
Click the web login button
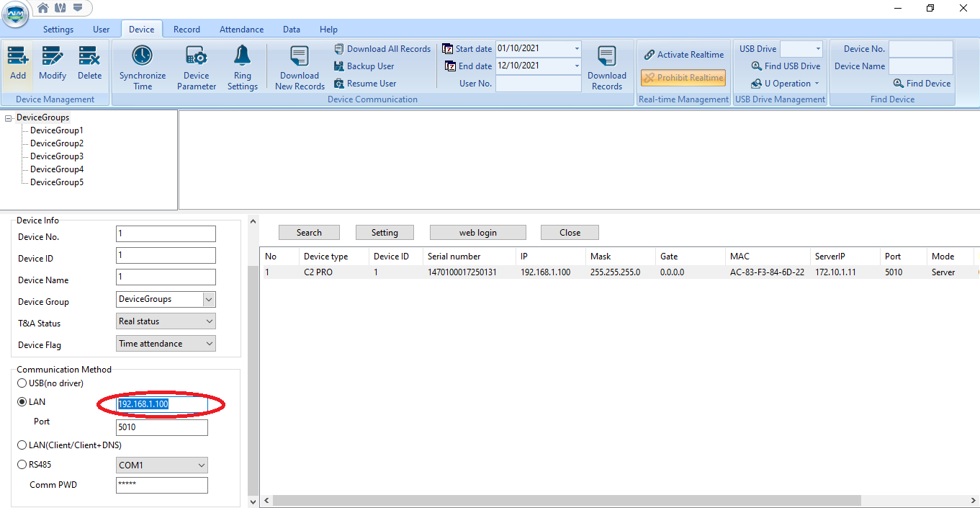[x=478, y=232]
